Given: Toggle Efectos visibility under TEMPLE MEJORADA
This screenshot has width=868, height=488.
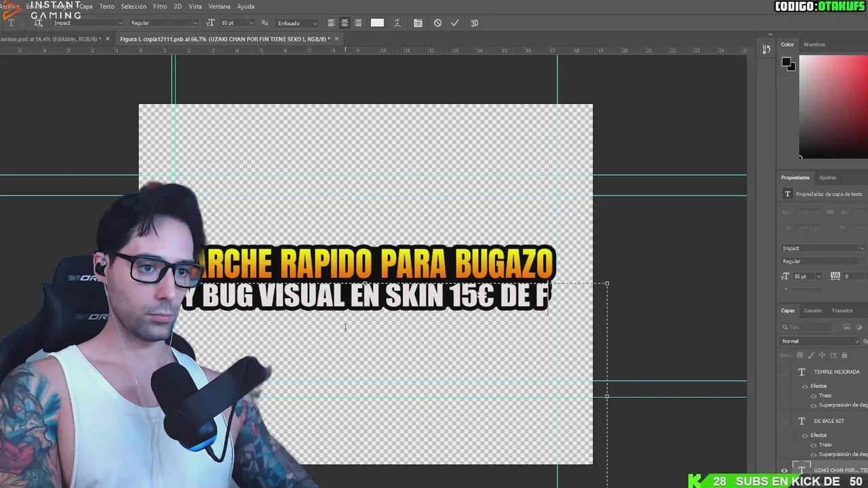Looking at the screenshot, I should click(x=805, y=386).
